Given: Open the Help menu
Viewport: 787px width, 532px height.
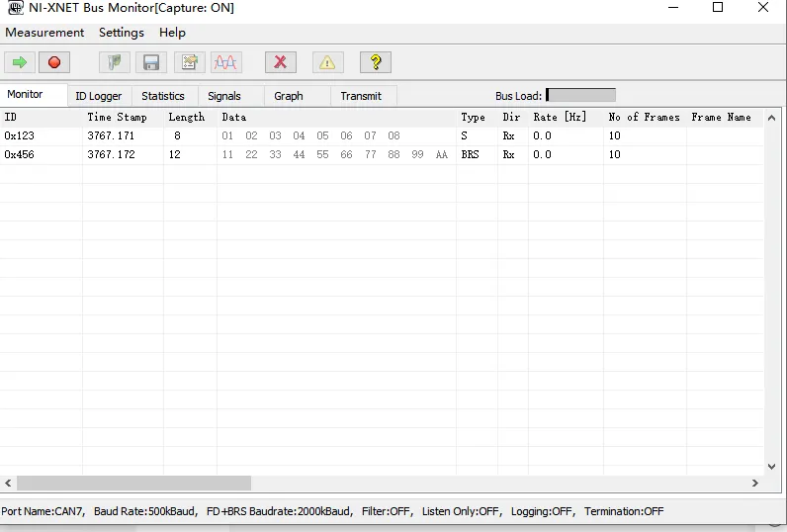Looking at the screenshot, I should point(172,33).
